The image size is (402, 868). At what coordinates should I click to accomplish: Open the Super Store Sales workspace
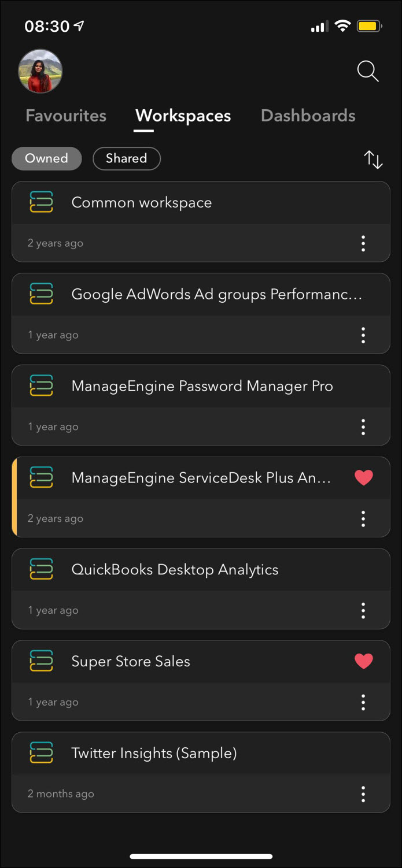[131, 661]
